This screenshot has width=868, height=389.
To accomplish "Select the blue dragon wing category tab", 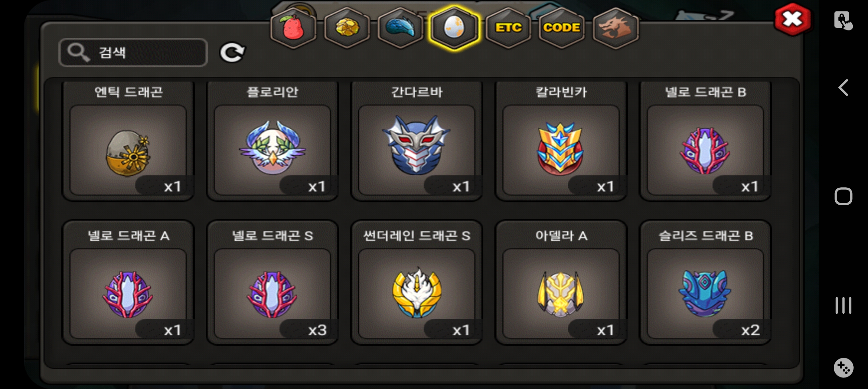I will [x=400, y=28].
